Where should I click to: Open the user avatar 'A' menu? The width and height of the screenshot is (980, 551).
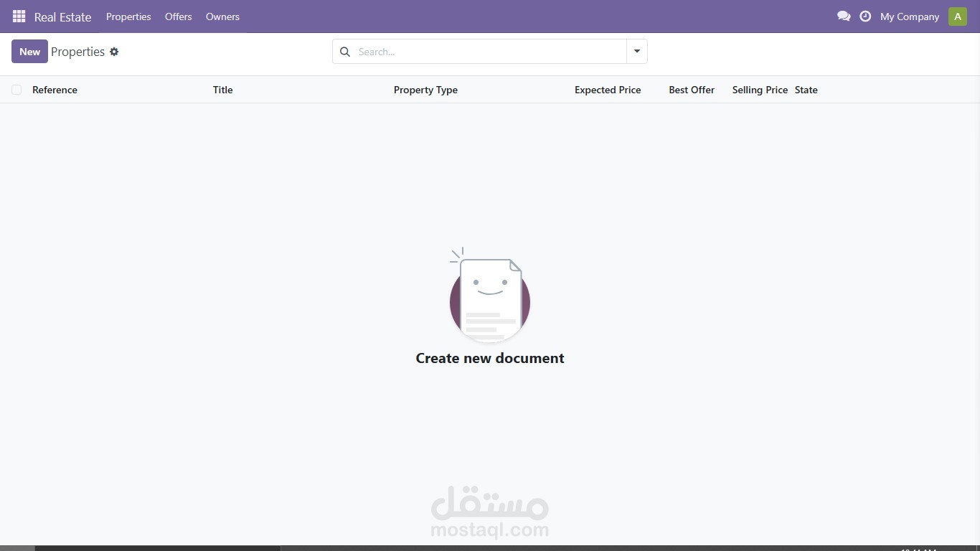pos(957,17)
